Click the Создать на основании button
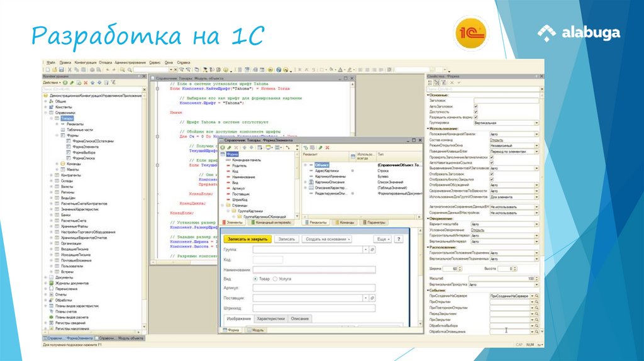Image resolution: width=644 pixels, height=361 pixels. pos(327,239)
